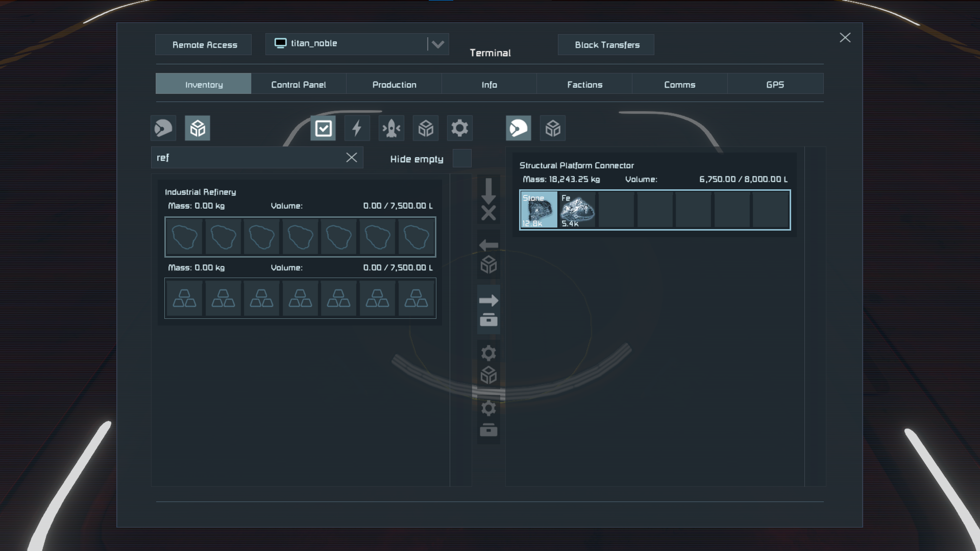980x551 pixels.
Task: Open the titan_noble grid dropdown
Action: click(x=357, y=44)
